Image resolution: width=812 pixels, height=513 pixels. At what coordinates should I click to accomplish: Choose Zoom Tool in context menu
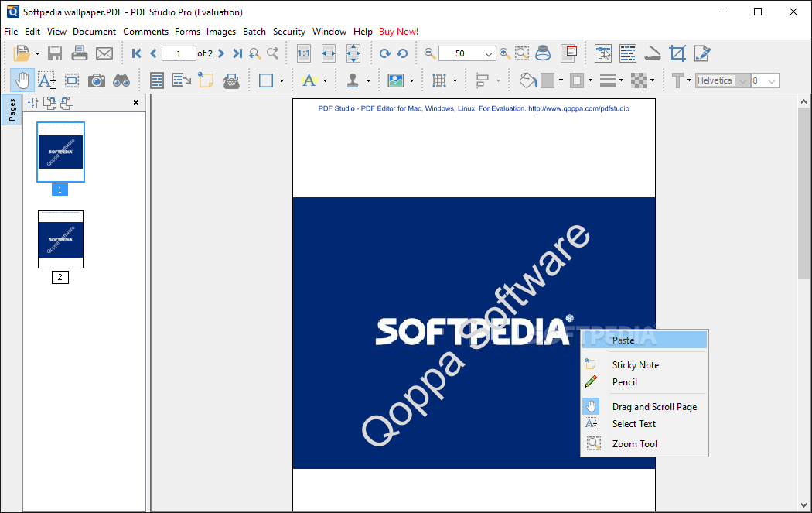(645, 443)
